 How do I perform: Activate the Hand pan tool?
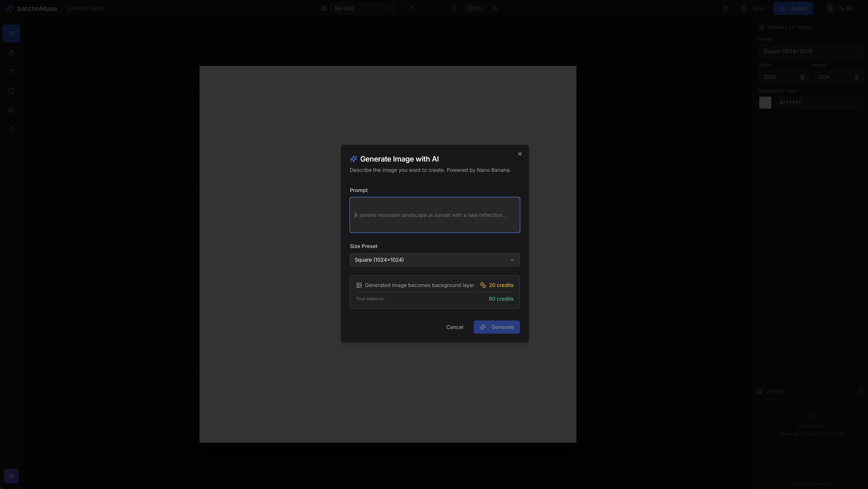coord(11,53)
